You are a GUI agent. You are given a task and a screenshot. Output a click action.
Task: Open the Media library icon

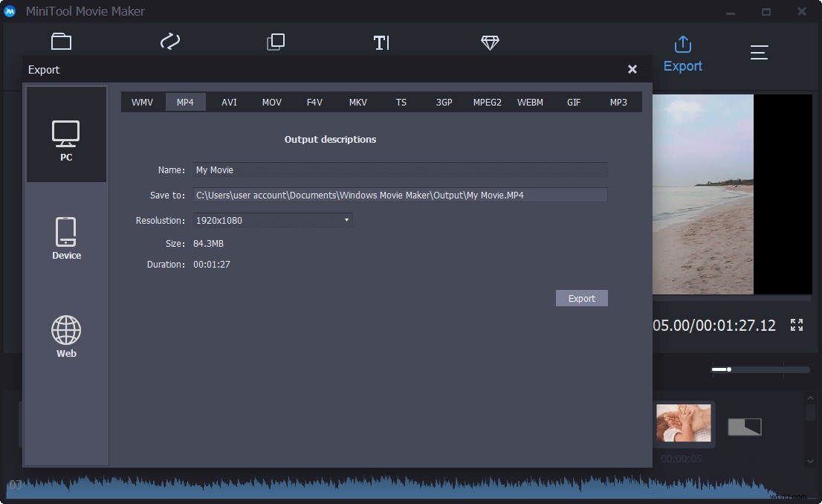[x=61, y=41]
